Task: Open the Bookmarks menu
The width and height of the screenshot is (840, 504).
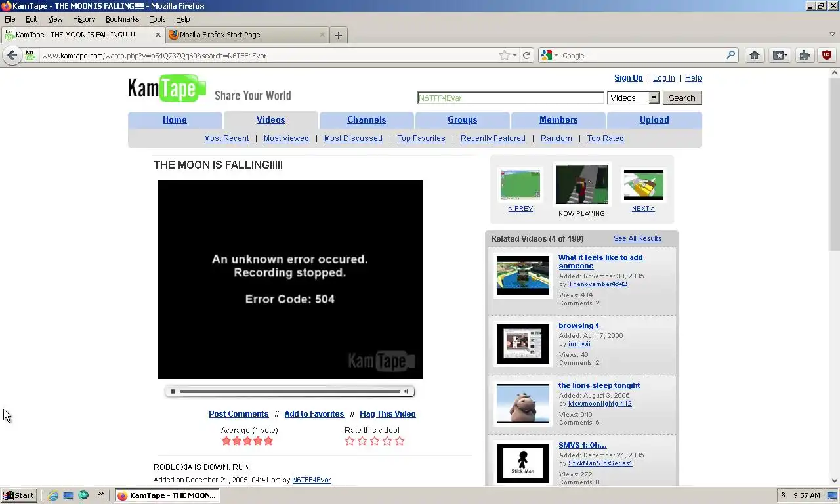Action: coord(123,19)
